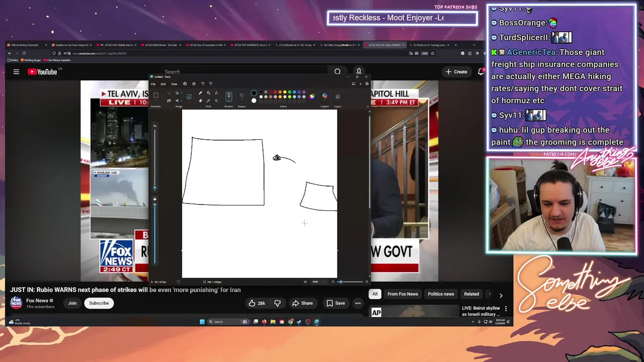Image resolution: width=644 pixels, height=362 pixels.
Task: Open the Edit menu in Paint
Action: 163,84
